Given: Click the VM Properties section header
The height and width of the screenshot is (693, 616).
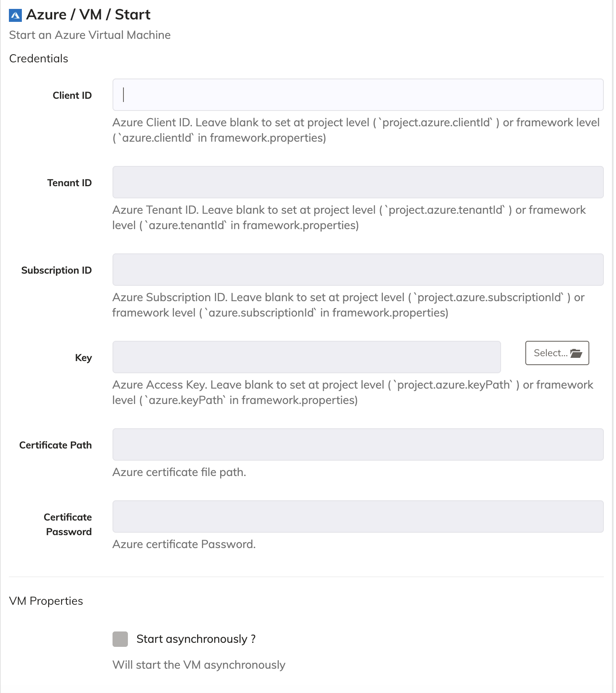Looking at the screenshot, I should 46,601.
